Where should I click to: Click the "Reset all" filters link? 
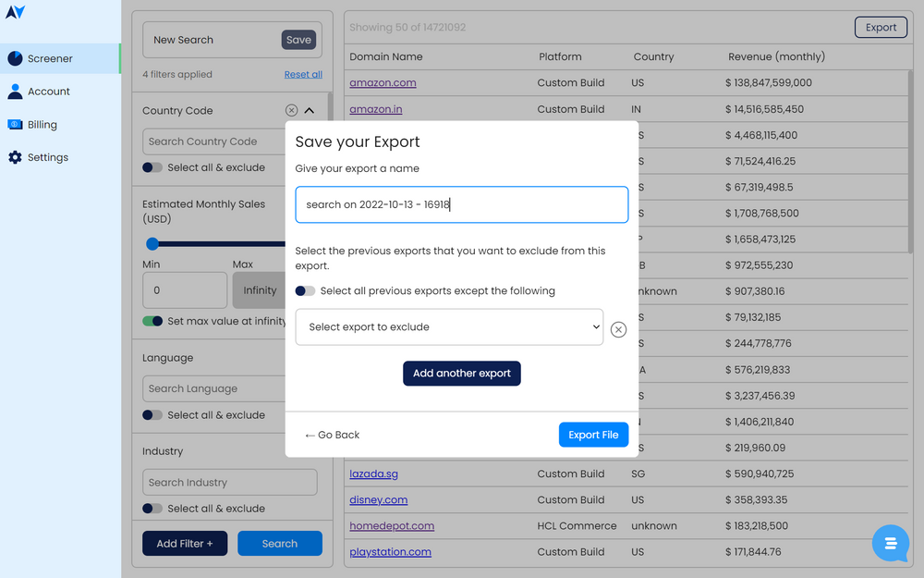[x=303, y=73]
